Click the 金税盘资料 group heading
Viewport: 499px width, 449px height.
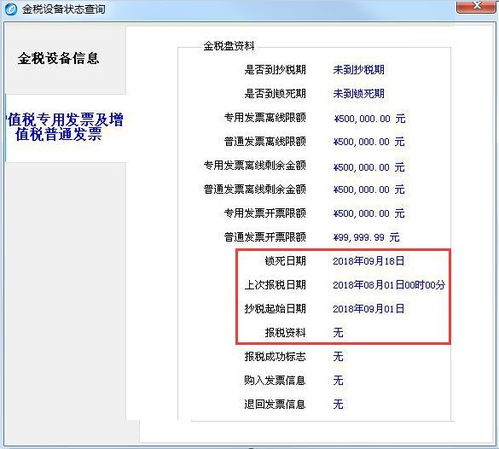point(229,46)
